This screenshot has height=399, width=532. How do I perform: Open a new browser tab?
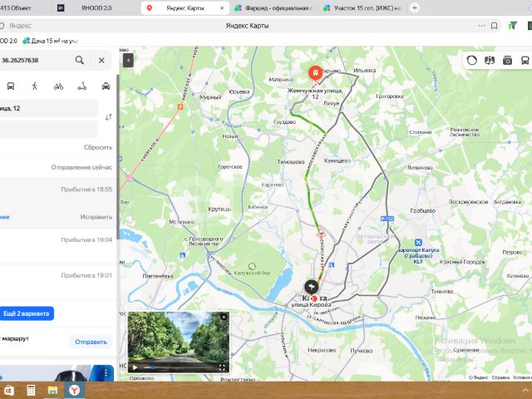(x=415, y=7)
